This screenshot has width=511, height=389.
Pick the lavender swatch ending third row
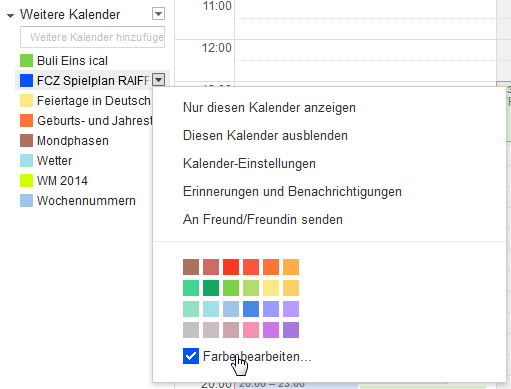point(291,309)
